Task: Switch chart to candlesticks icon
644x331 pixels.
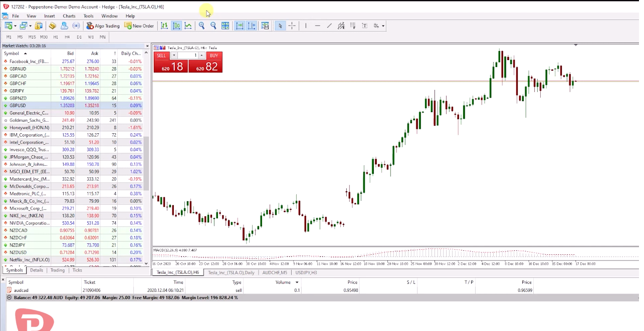Action: pyautogui.click(x=176, y=26)
